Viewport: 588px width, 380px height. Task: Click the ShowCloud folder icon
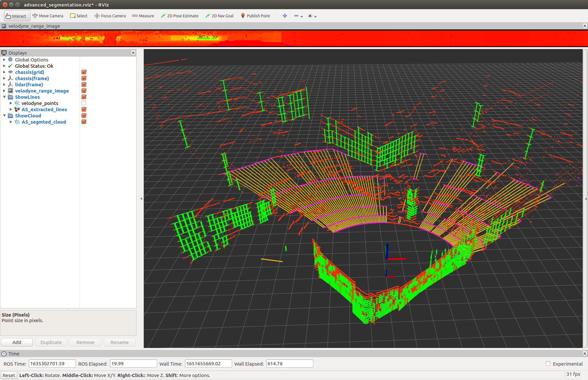10,115
